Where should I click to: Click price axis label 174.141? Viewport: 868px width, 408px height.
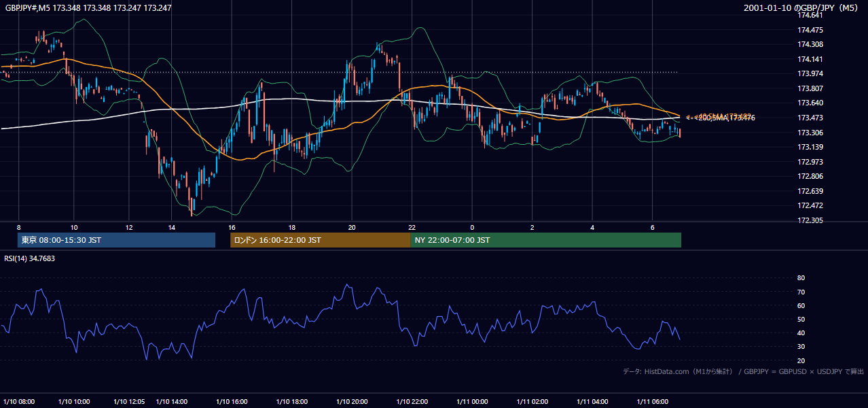[810, 59]
